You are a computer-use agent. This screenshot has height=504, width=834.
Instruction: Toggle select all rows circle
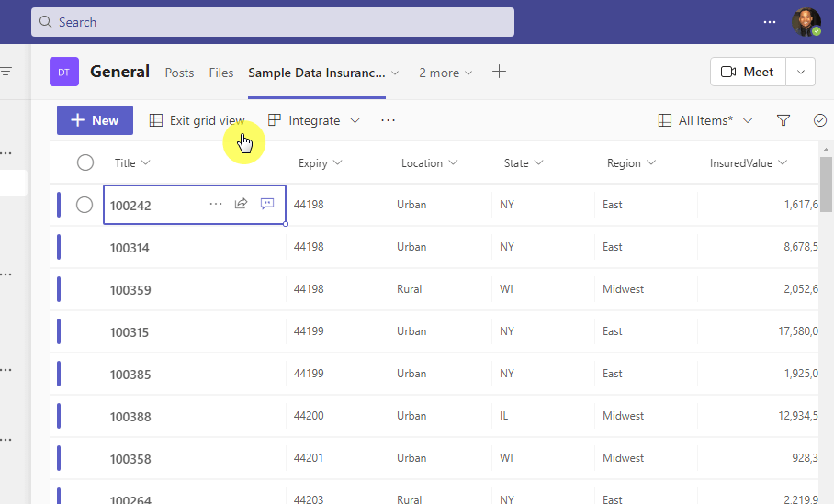[85, 162]
